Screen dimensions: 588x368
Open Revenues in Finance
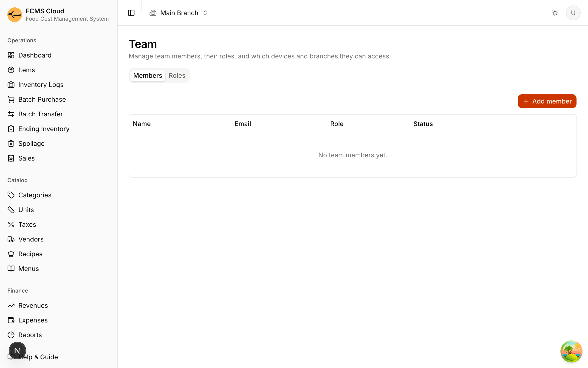(59, 305)
